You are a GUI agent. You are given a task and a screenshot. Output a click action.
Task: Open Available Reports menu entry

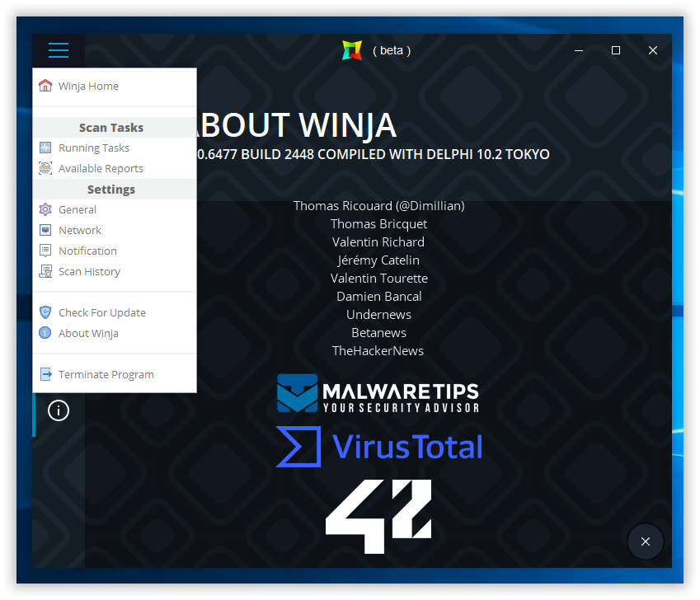(115, 168)
